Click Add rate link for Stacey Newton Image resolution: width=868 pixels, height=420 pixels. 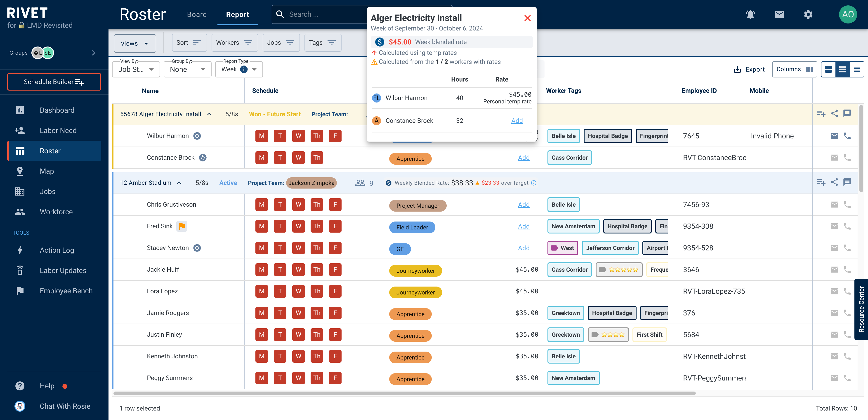tap(524, 248)
